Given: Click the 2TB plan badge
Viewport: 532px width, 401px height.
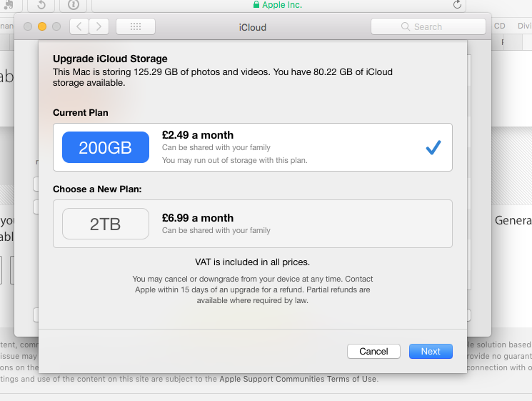Looking at the screenshot, I should point(106,224).
